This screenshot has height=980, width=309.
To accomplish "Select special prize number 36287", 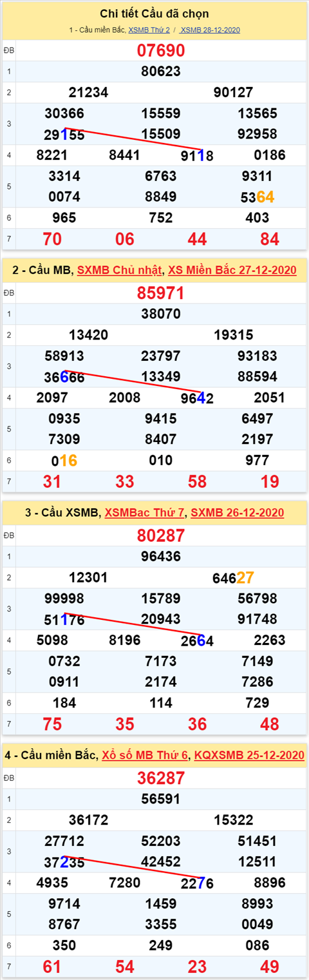I will (x=161, y=778).
